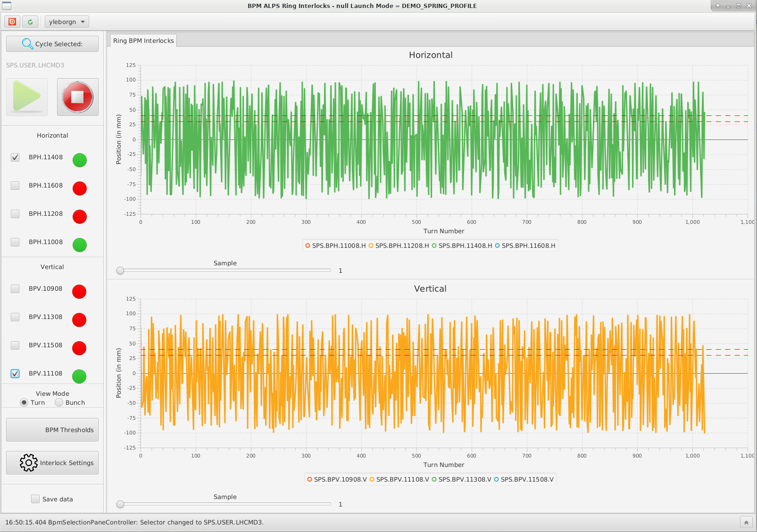Switch to Ring BPM Interlocks tab
This screenshot has width=757, height=532.
143,41
